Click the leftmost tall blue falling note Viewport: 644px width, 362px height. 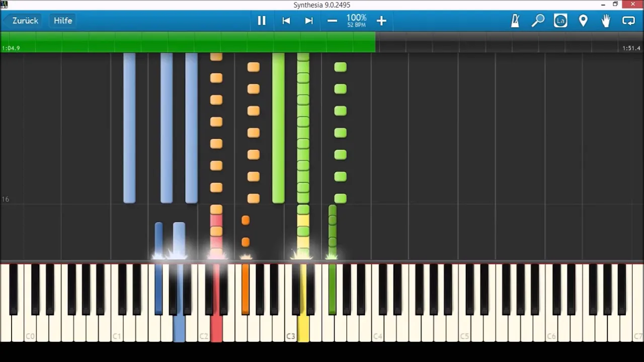pos(129,128)
